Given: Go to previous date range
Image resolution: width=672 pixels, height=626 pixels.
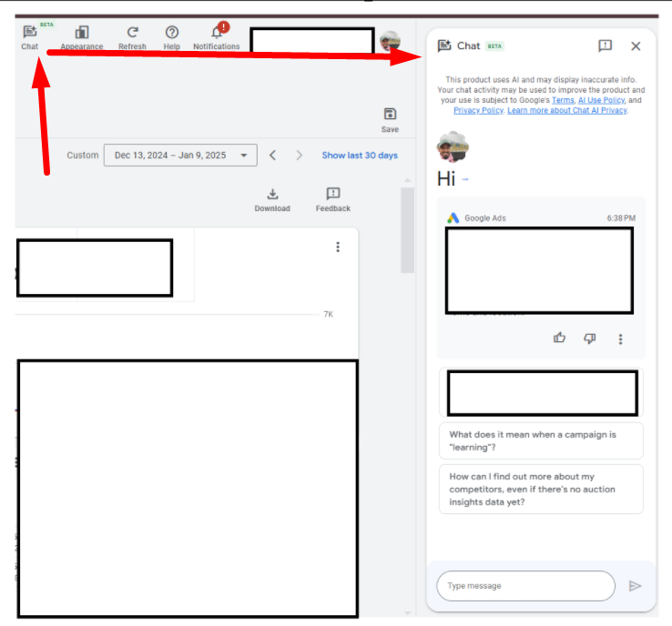Looking at the screenshot, I should coord(272,156).
